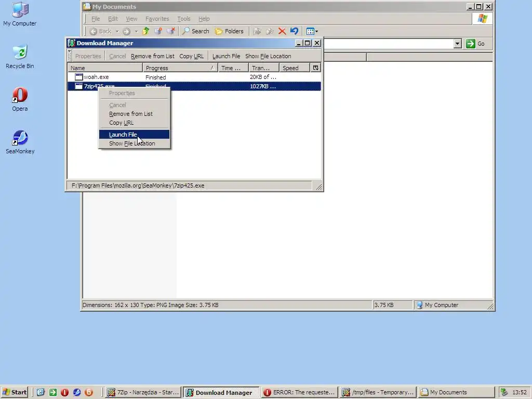Open the My Computer desktop icon

click(x=20, y=14)
